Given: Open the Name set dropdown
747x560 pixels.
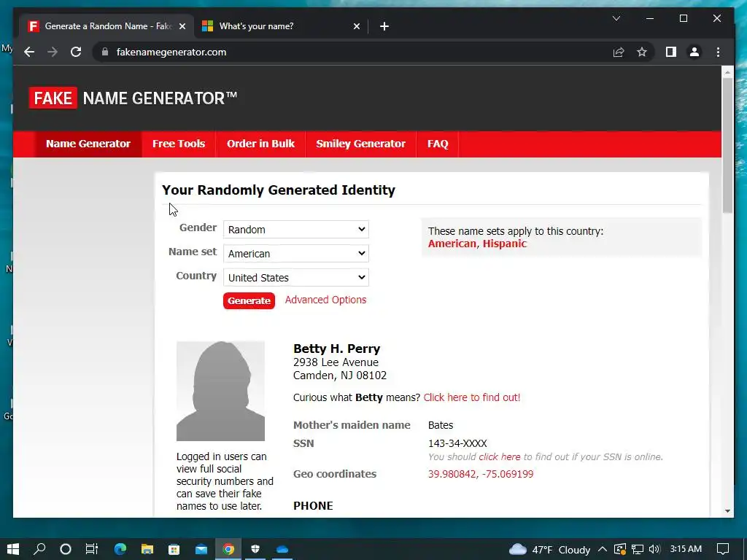Looking at the screenshot, I should click(296, 253).
